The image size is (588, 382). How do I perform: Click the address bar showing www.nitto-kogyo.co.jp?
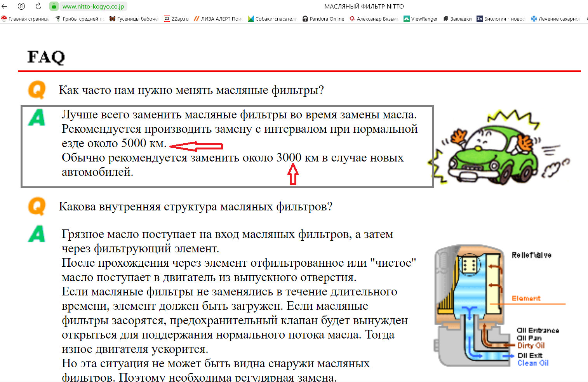coord(93,6)
